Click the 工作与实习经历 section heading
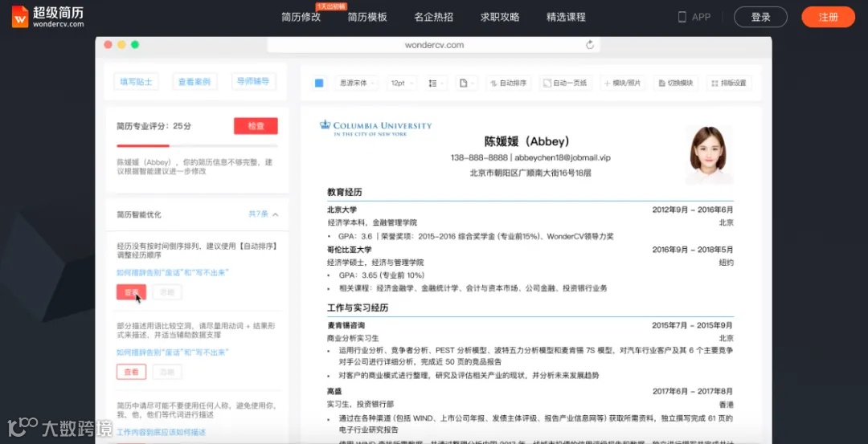The width and height of the screenshot is (868, 444). point(358,308)
